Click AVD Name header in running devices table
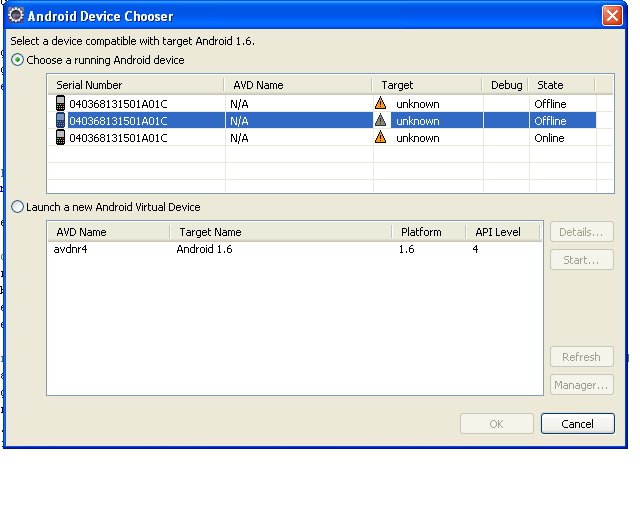The width and height of the screenshot is (640, 512). [298, 85]
